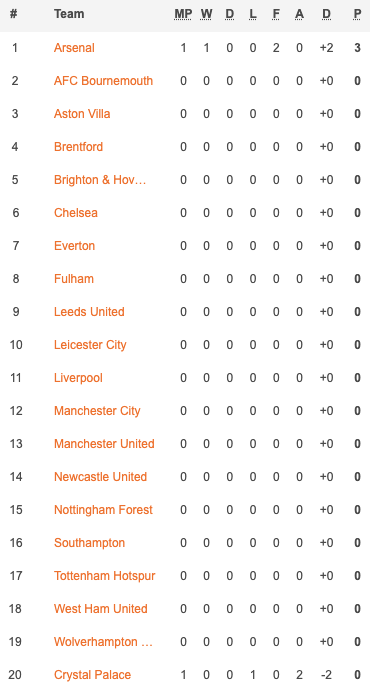Viewport: 370px width, 690px height.
Task: Click Crystal Palace in last place
Action: tap(92, 675)
